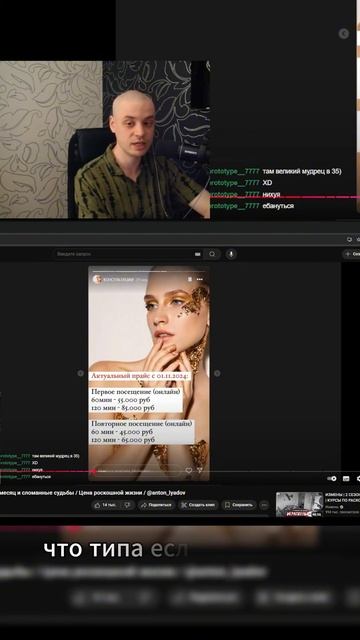The height and width of the screenshot is (640, 360).
Task: Click the Поделиться share button
Action: click(156, 505)
